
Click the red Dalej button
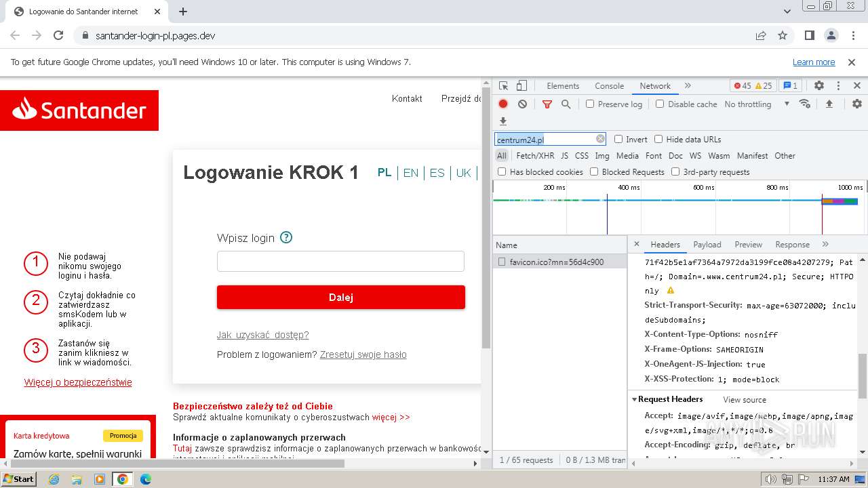(341, 297)
